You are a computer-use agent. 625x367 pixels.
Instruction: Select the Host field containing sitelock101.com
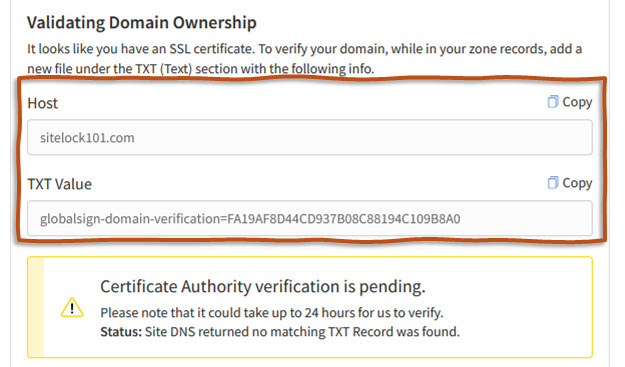[310, 137]
